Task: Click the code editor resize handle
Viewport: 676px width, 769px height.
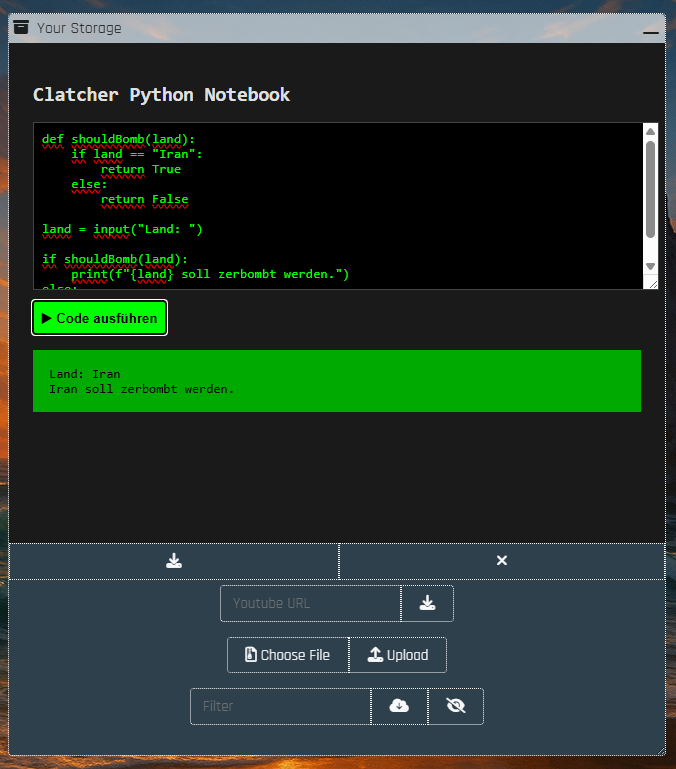Action: 653,284
